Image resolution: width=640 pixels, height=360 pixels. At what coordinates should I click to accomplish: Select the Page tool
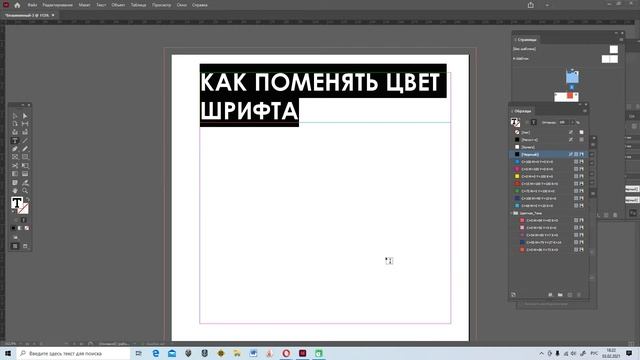tap(15, 124)
